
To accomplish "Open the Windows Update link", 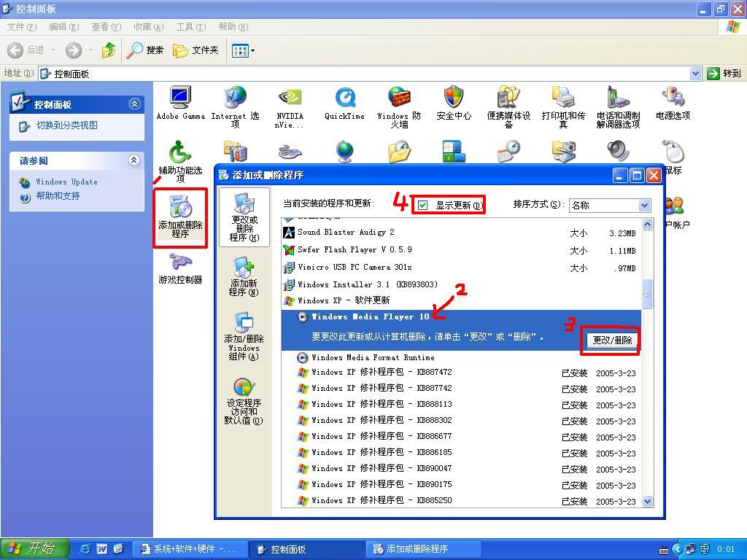I will point(66,182).
